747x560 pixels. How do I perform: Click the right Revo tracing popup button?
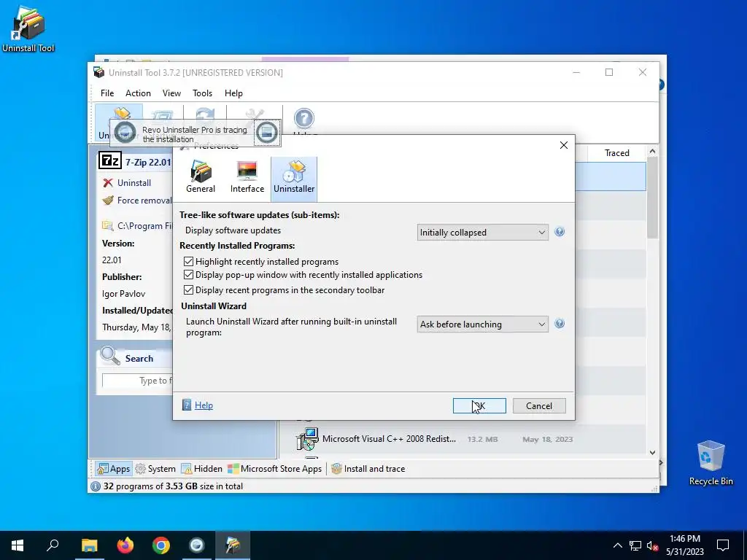(x=267, y=133)
